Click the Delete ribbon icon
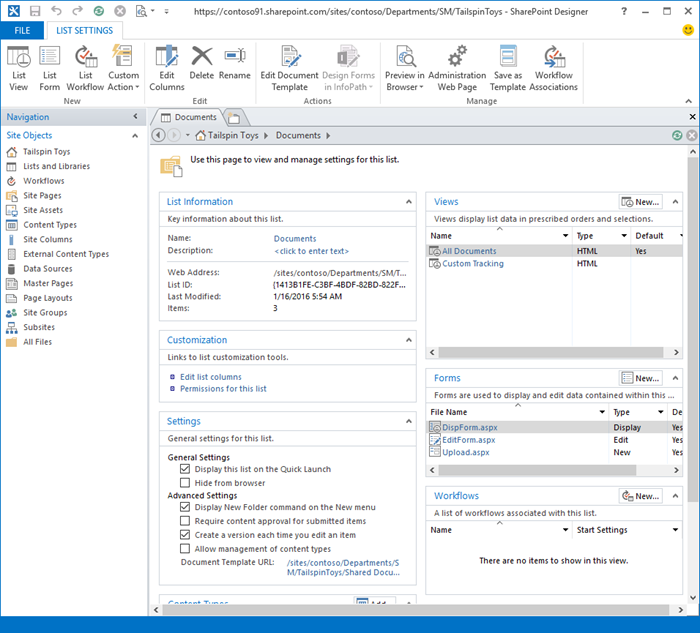This screenshot has width=700, height=633. [202, 63]
